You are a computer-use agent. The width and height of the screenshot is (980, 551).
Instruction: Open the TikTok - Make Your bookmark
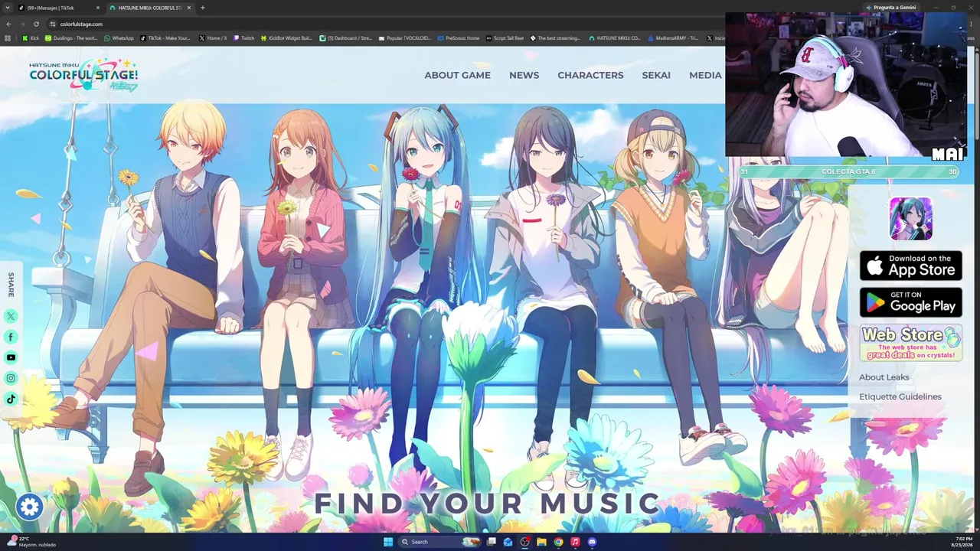pyautogui.click(x=165, y=37)
